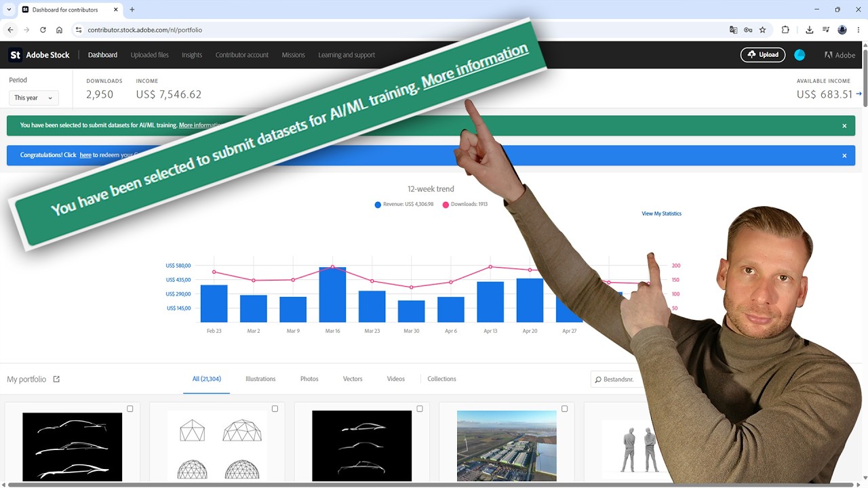This screenshot has height=488, width=868.
Task: Dismiss the blue Congratulations notification
Action: (x=844, y=155)
